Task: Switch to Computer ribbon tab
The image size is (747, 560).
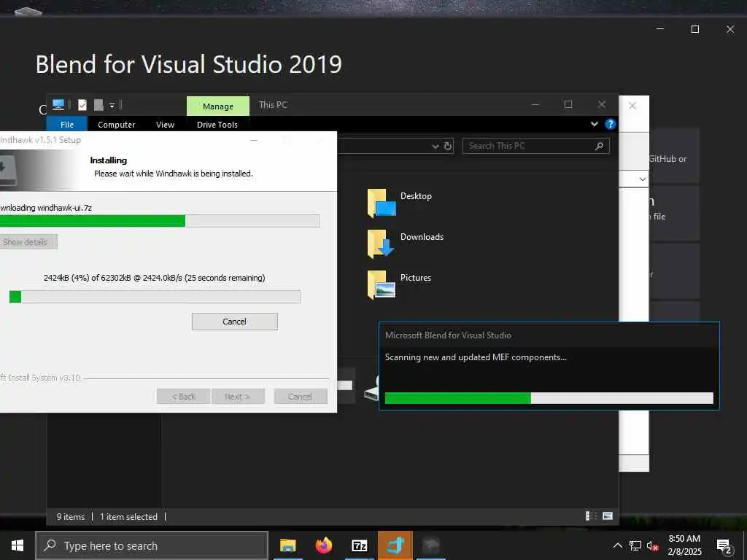Action: (x=116, y=124)
